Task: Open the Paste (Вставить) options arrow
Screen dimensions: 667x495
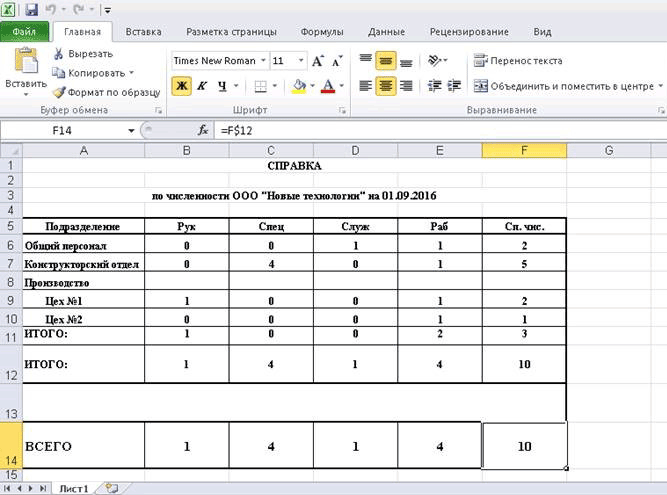Action: click(x=26, y=94)
